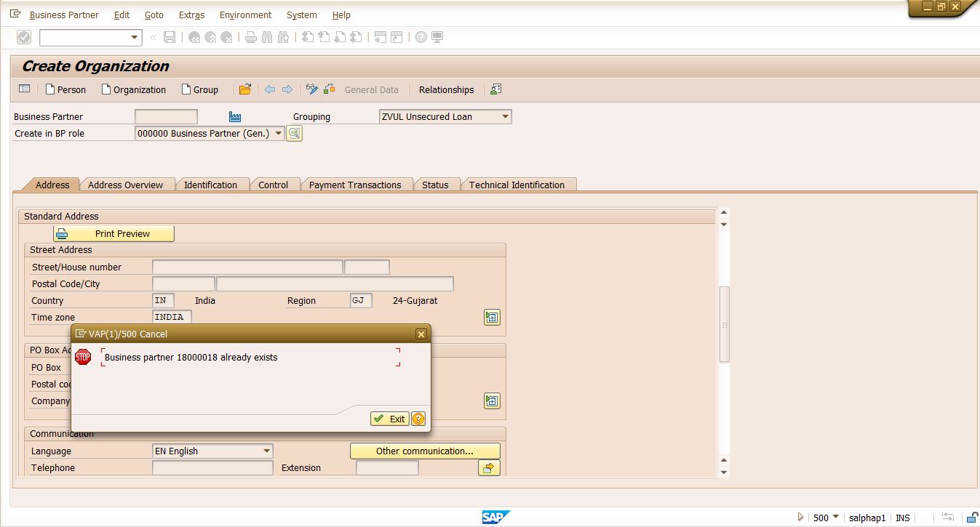Open the Create in BP role dropdown
Image resolution: width=980 pixels, height=527 pixels.
click(279, 133)
